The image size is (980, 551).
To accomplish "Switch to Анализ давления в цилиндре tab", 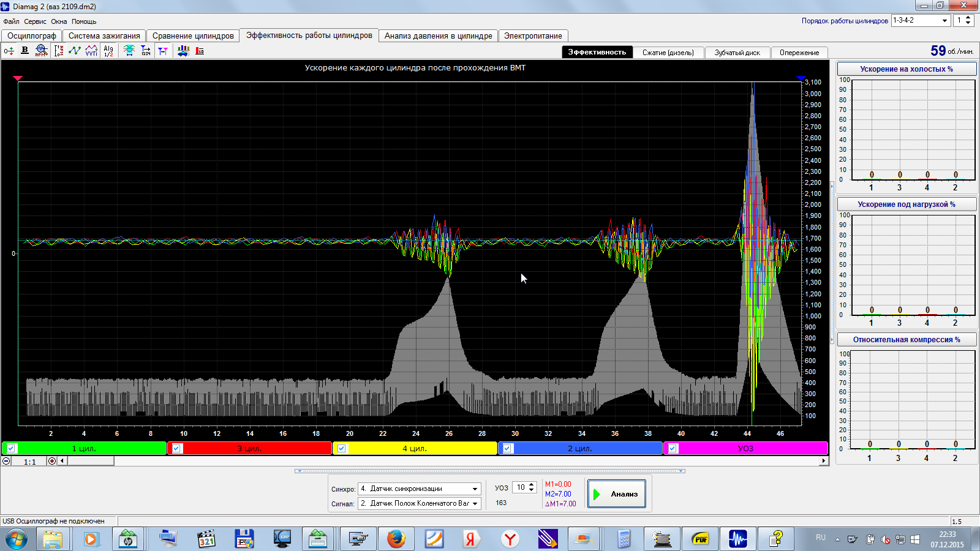I will click(x=439, y=36).
